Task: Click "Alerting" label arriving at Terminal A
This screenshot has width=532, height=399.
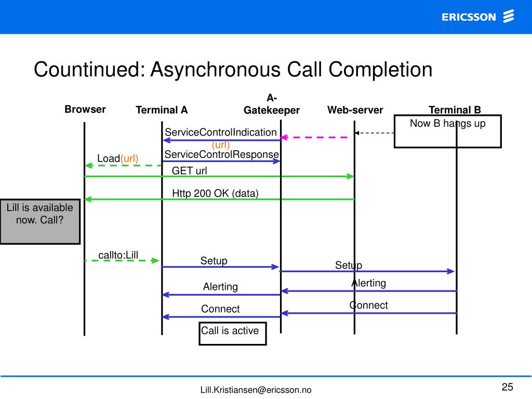Action: coord(220,287)
